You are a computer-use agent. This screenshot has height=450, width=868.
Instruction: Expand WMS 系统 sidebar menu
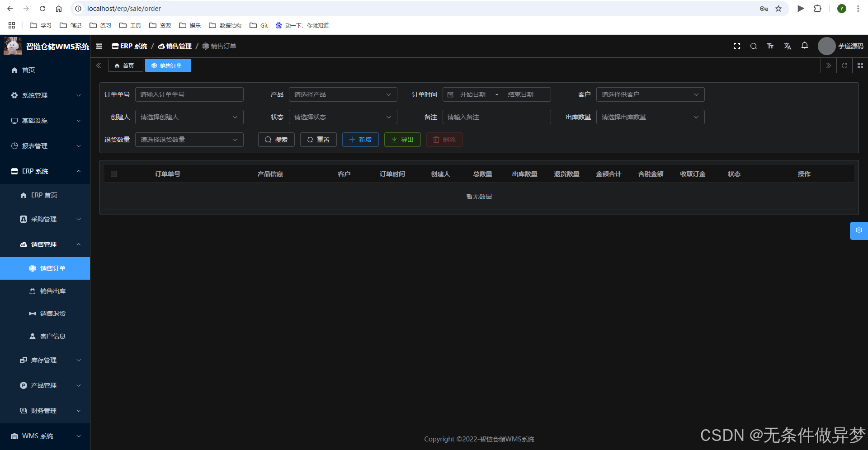(45, 436)
